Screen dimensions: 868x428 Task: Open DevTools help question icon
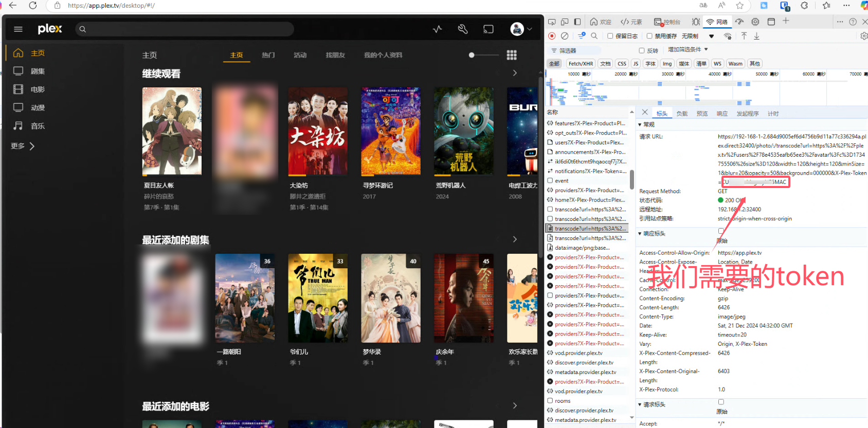(853, 22)
